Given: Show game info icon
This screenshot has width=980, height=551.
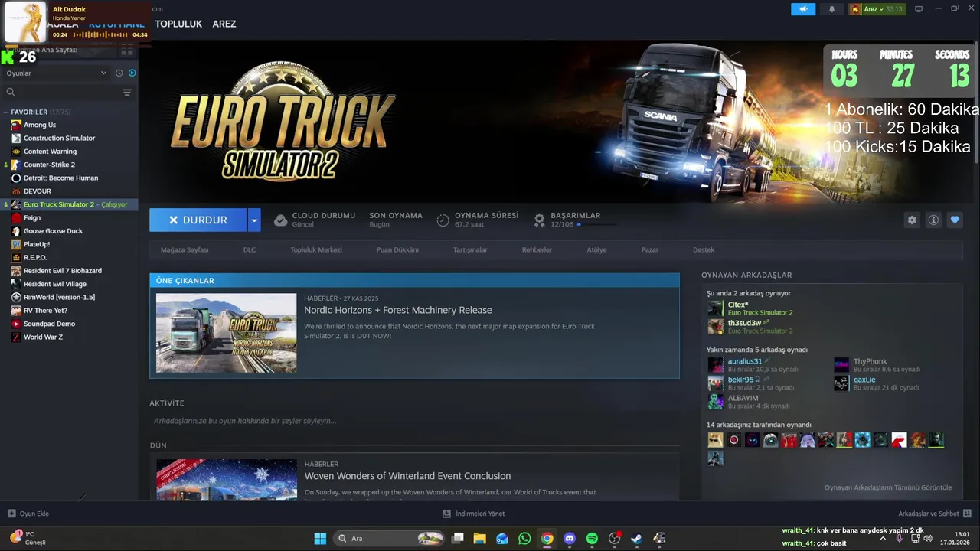Looking at the screenshot, I should [x=933, y=220].
